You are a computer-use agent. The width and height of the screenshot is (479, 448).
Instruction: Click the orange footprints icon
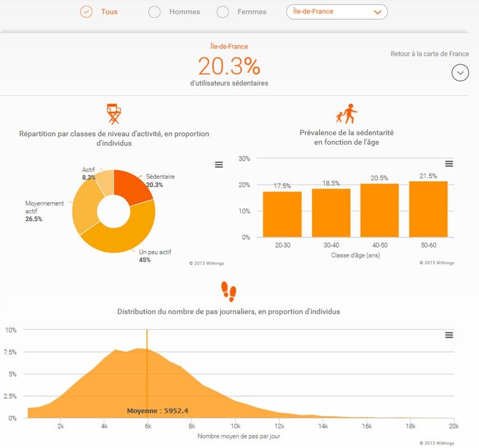[228, 291]
